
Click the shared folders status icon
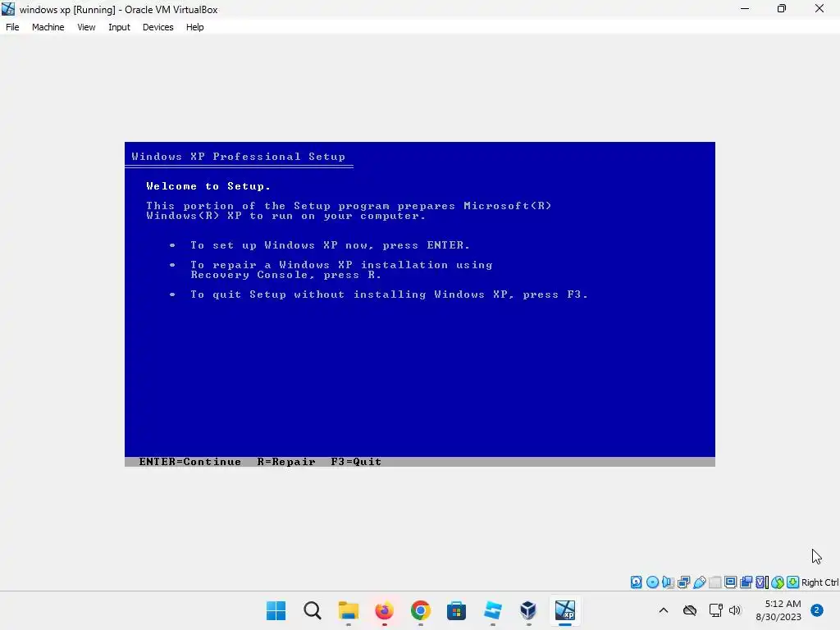714,582
